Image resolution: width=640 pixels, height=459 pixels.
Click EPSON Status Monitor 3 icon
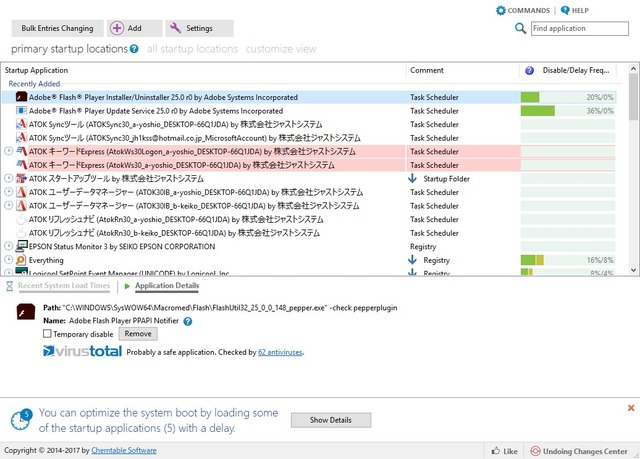(21, 246)
